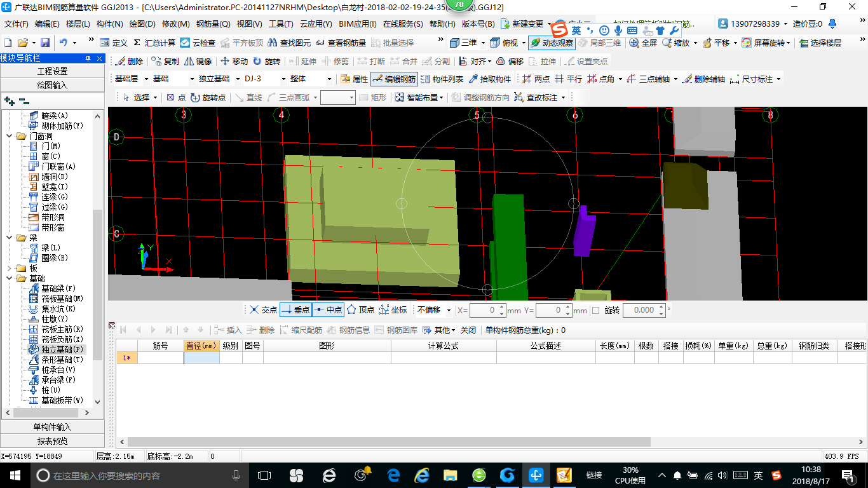
Task: Open 查找图元 find element tool
Action: point(290,43)
